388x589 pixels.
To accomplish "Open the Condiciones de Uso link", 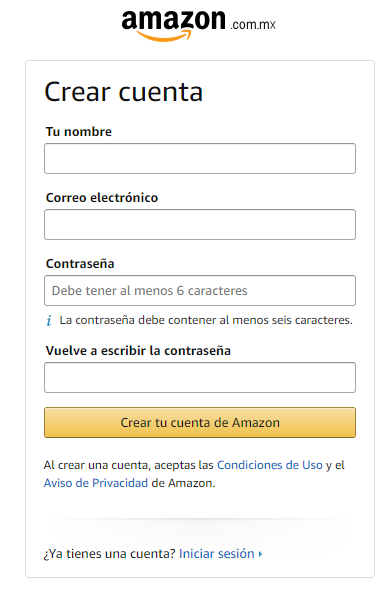I will 270,465.
